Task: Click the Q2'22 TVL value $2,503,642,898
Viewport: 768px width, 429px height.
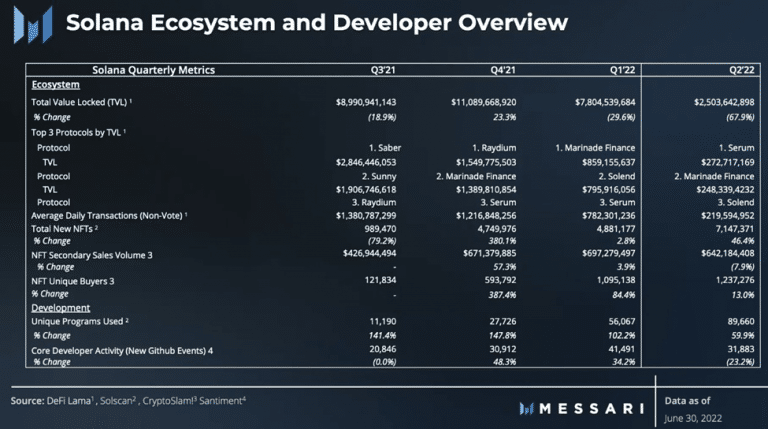Action: click(x=724, y=102)
